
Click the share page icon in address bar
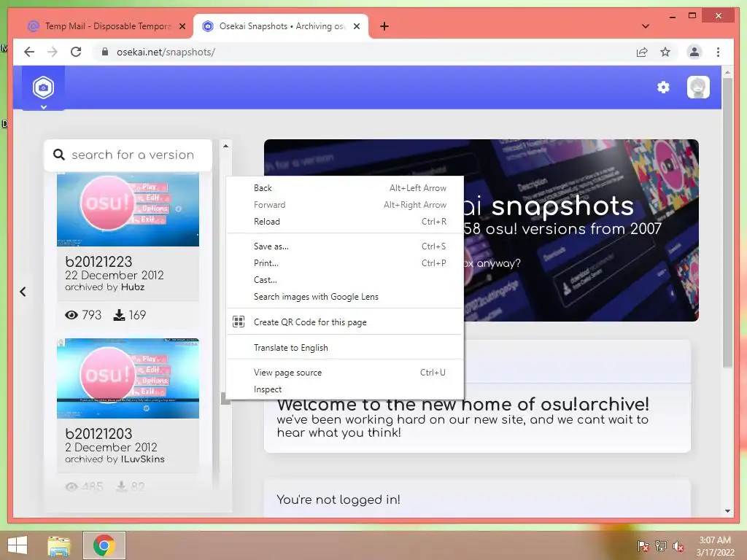642,52
